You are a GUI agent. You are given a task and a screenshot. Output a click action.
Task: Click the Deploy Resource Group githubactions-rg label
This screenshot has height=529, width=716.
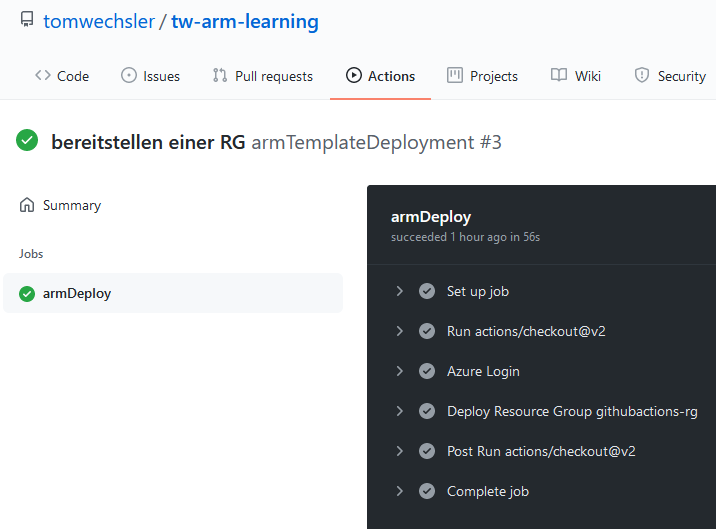[572, 412]
